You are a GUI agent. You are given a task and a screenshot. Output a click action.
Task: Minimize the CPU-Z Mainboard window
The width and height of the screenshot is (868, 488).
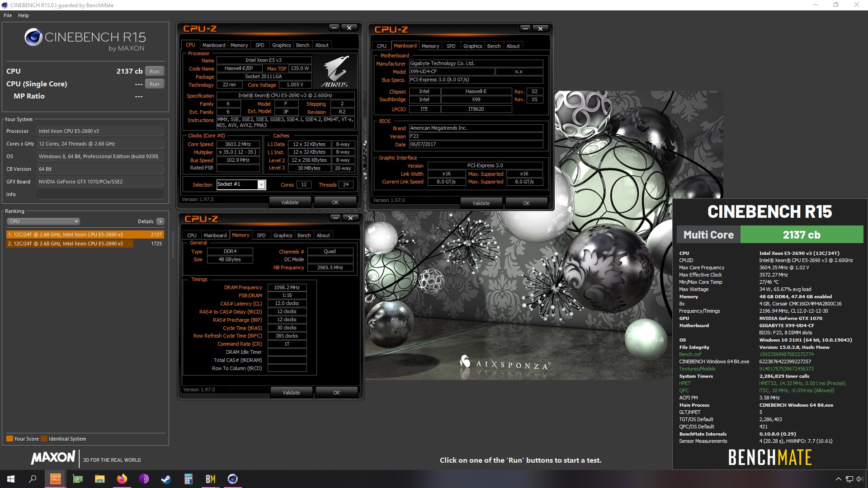(525, 28)
